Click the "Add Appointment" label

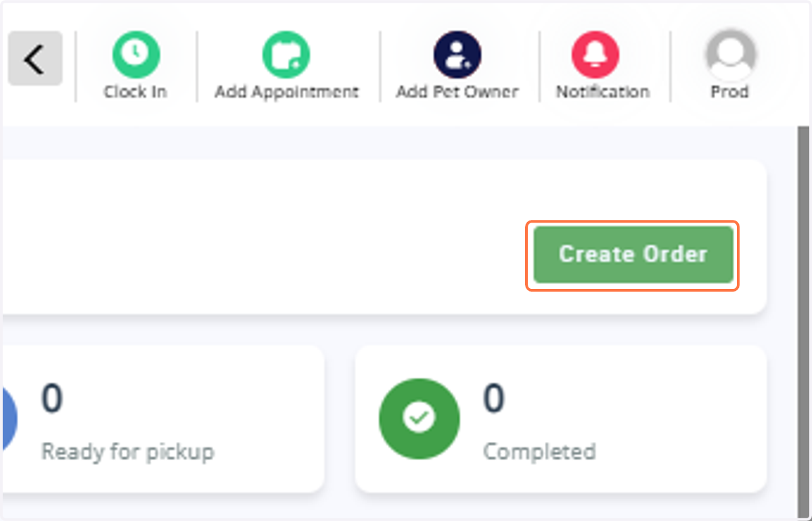click(x=286, y=92)
